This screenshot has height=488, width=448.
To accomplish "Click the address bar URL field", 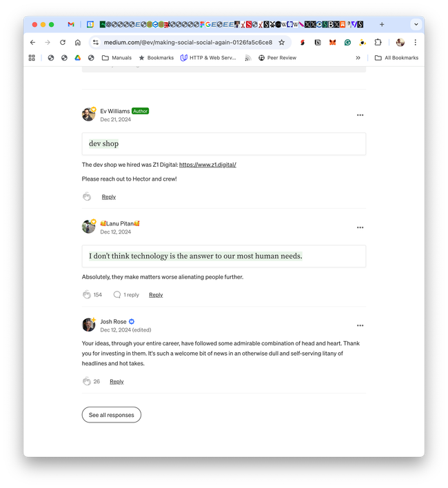I will pos(186,42).
